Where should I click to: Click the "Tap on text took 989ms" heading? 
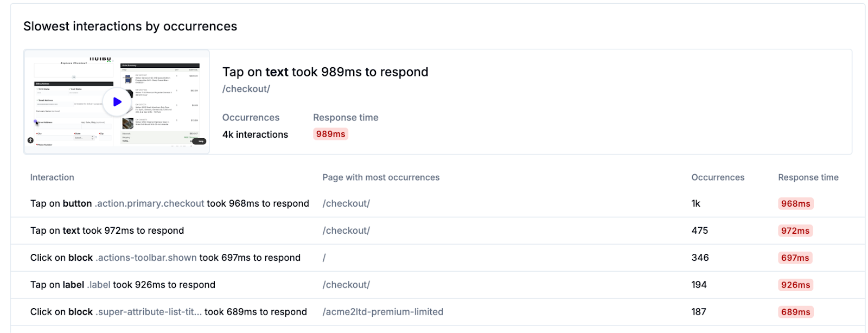[x=325, y=72]
